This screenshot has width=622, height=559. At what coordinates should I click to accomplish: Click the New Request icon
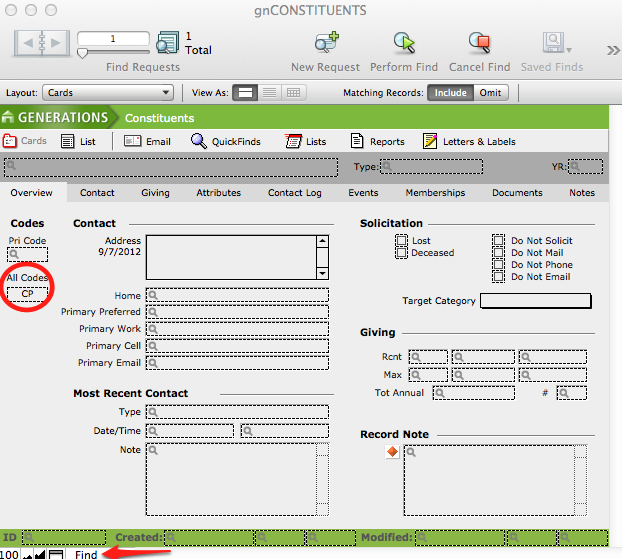pyautogui.click(x=325, y=43)
